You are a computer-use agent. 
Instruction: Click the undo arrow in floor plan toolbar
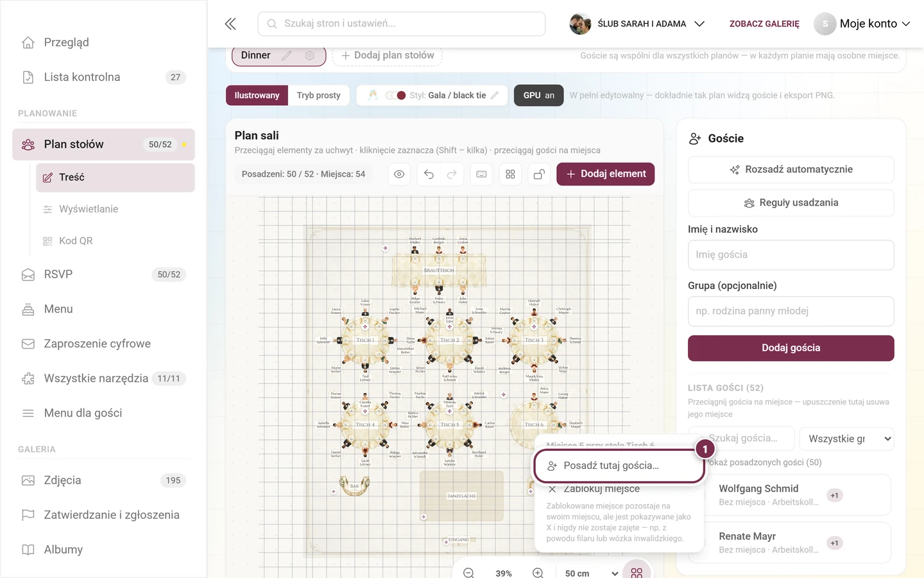coord(429,174)
